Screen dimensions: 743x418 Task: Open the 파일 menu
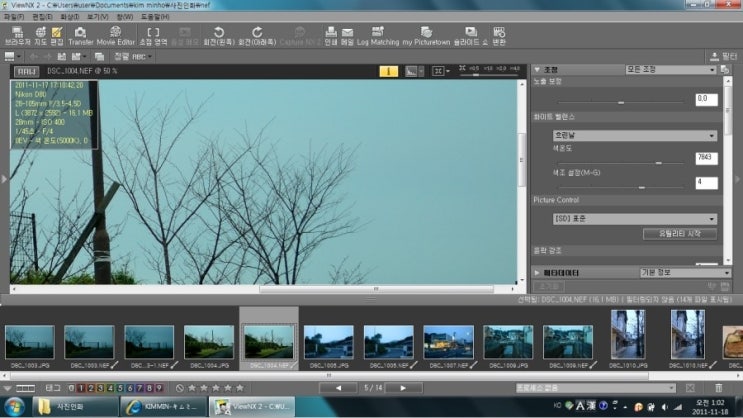(x=12, y=17)
